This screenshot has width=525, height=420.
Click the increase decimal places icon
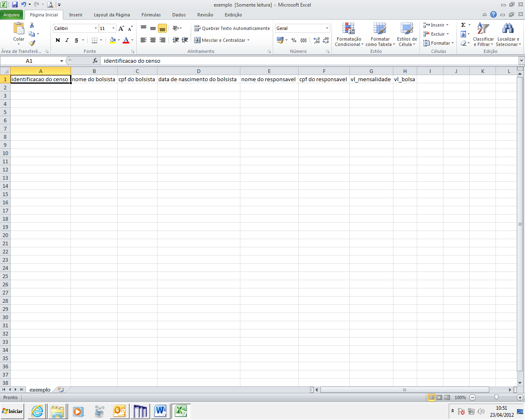[x=317, y=40]
